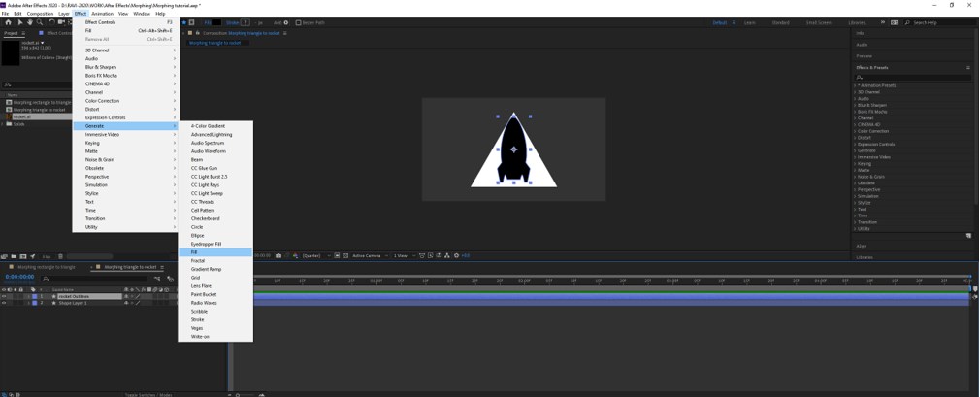Click the star shape tool icon

point(183,22)
